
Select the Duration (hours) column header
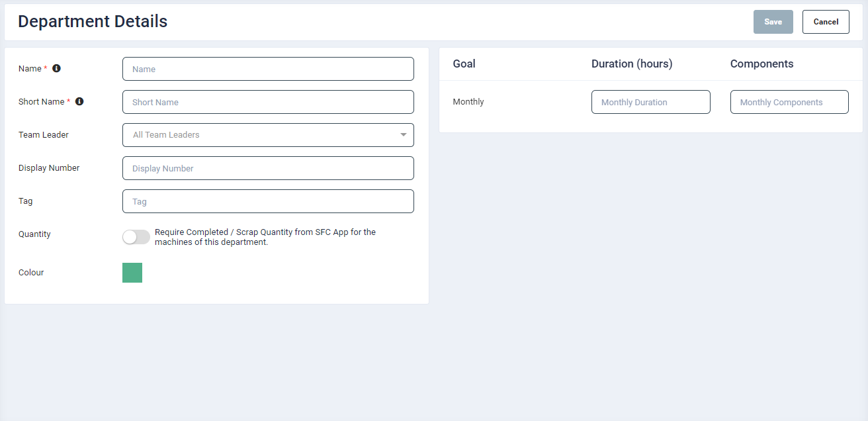point(631,64)
